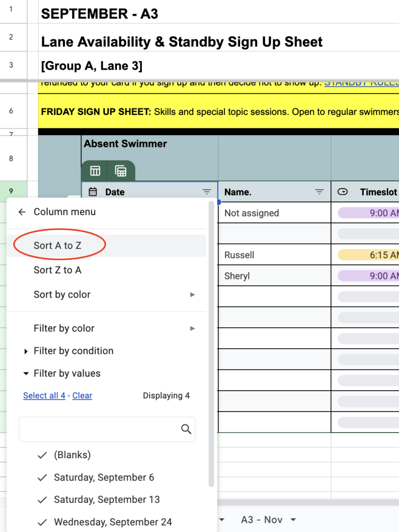Click the back arrow in Column menu
The image size is (399, 532).
pyautogui.click(x=22, y=212)
